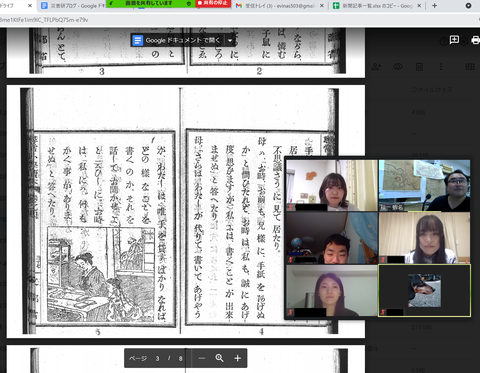Image resolution: width=480 pixels, height=373 pixels.
Task: Click the browser address bar URL
Action: click(x=44, y=20)
